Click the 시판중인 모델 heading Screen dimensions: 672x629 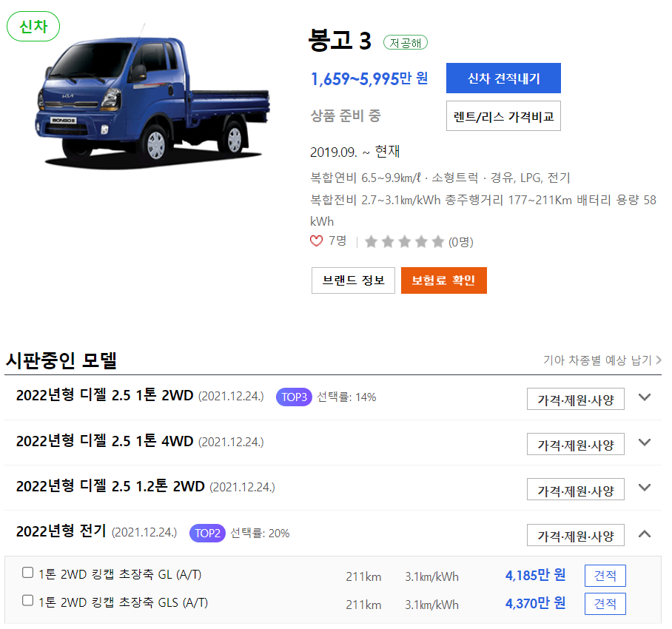61,360
